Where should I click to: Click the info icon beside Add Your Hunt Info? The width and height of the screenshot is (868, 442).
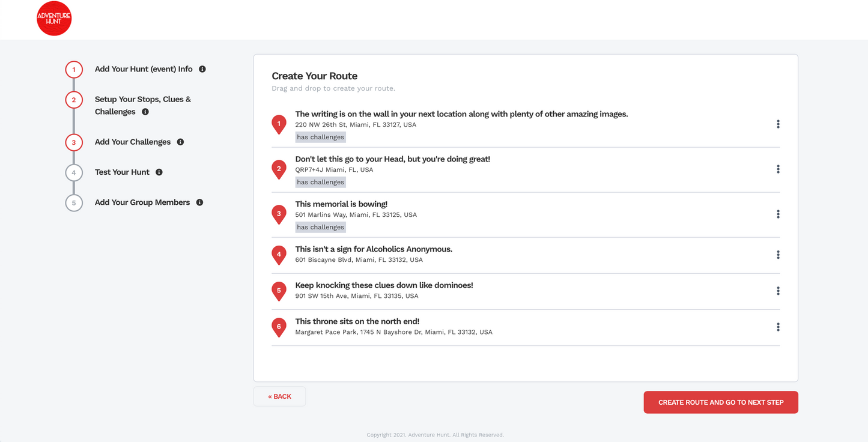[x=202, y=68]
